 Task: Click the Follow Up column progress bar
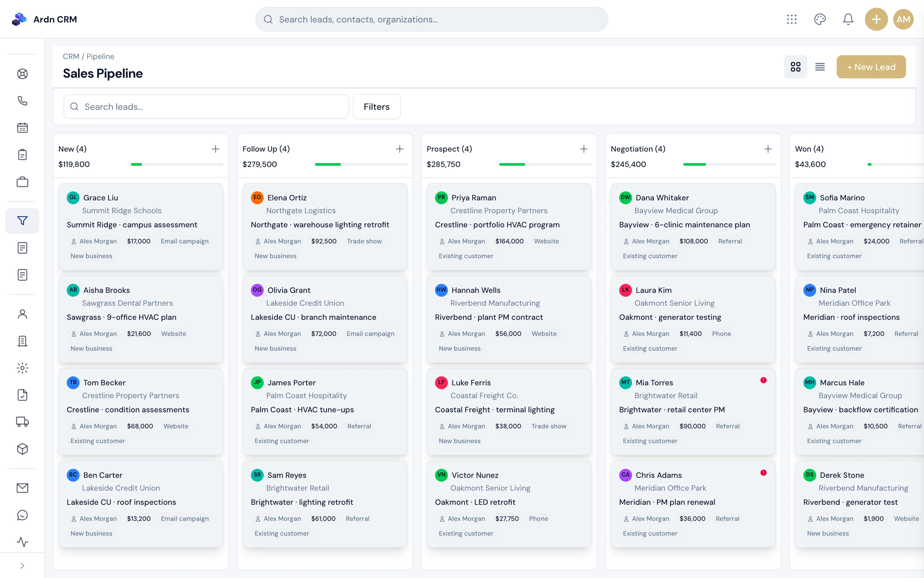[361, 164]
